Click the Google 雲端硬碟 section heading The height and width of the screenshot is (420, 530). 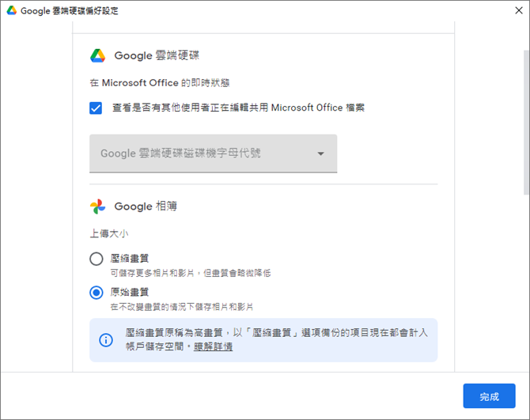157,55
